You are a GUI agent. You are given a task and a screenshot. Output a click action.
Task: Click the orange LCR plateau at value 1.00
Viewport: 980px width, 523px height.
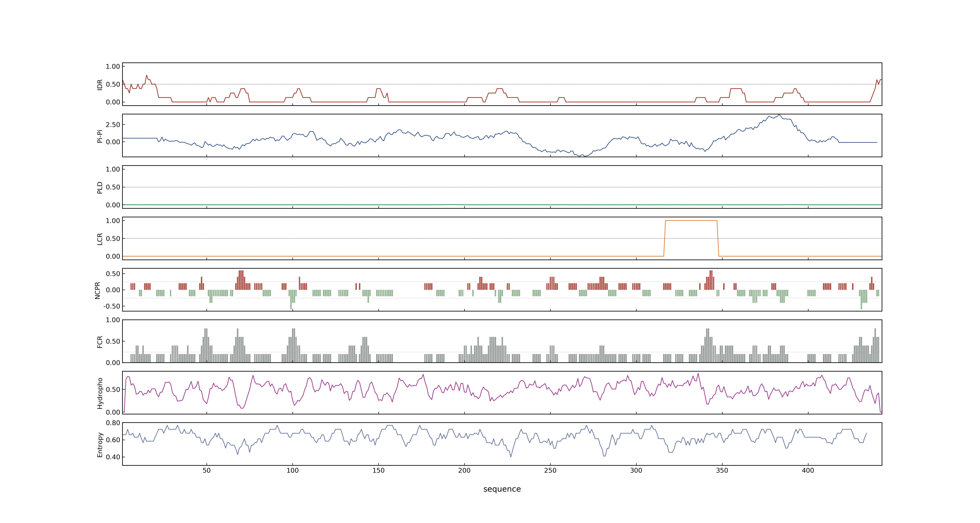[x=691, y=221]
